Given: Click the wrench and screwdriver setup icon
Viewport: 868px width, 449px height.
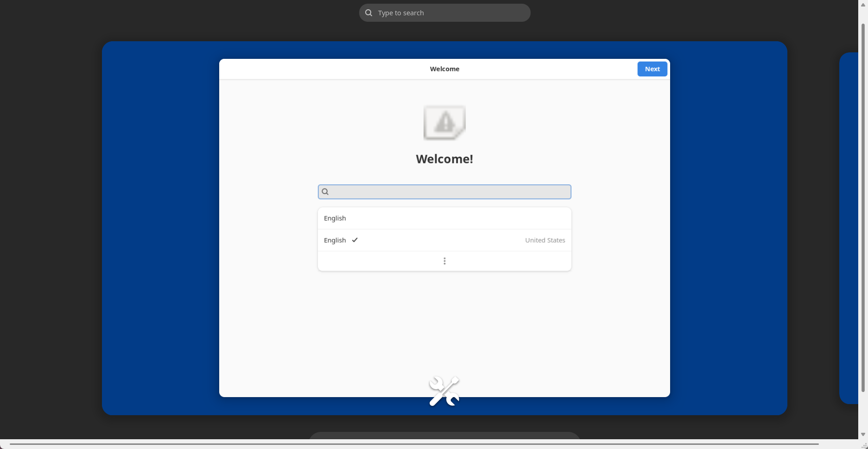Looking at the screenshot, I should (444, 391).
